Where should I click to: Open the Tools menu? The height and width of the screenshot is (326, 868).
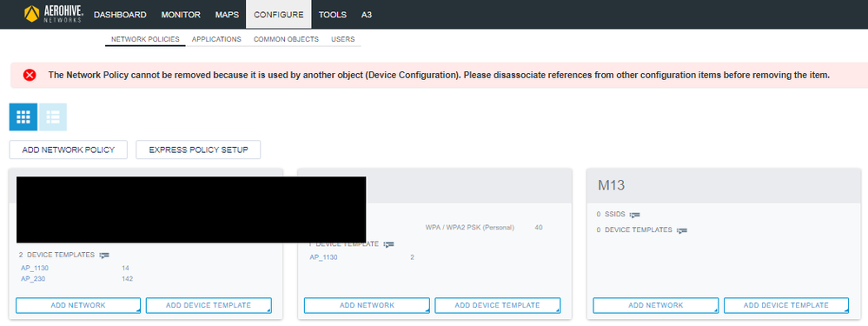tap(333, 15)
